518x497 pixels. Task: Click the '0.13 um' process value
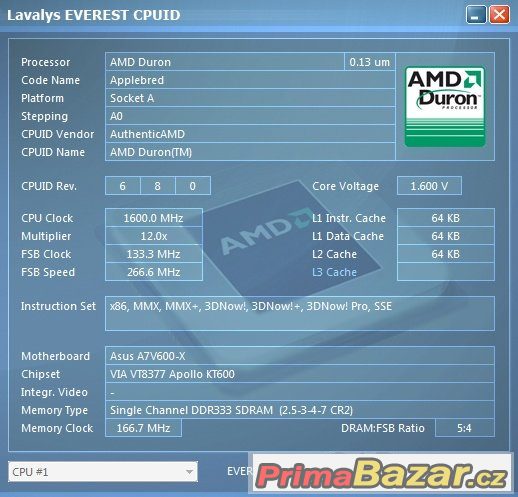[x=370, y=62]
